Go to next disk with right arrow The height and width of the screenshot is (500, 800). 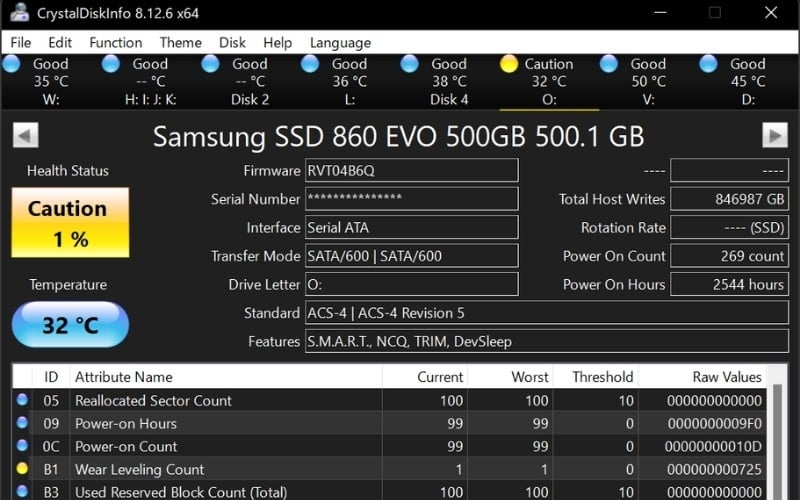774,136
